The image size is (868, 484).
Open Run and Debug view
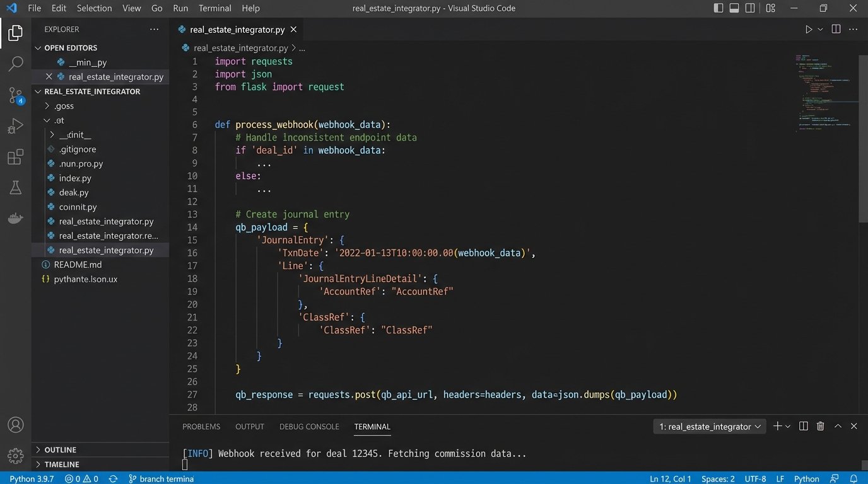(16, 126)
